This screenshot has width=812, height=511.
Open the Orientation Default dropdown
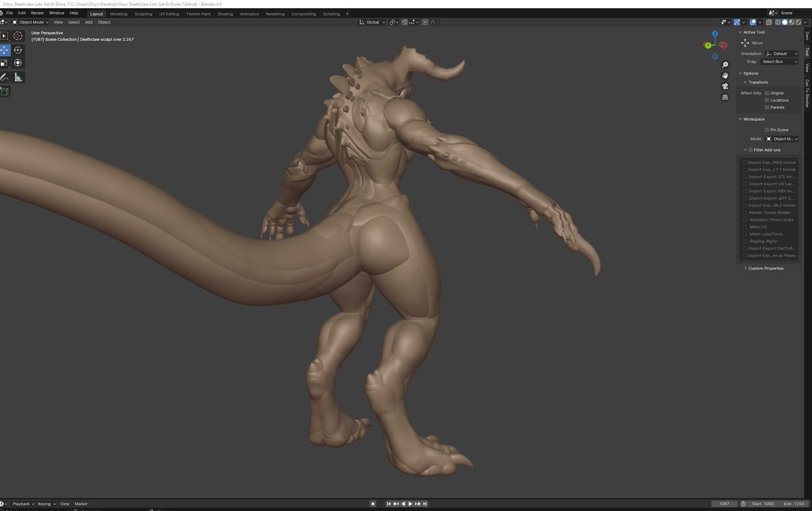pos(782,53)
